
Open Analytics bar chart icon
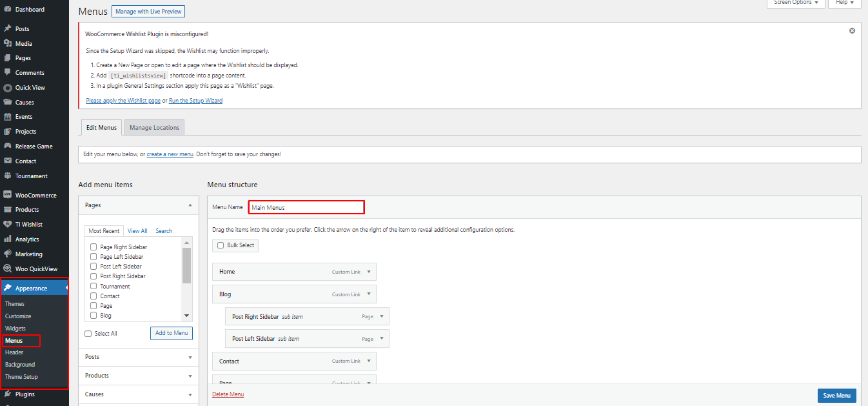click(8, 239)
